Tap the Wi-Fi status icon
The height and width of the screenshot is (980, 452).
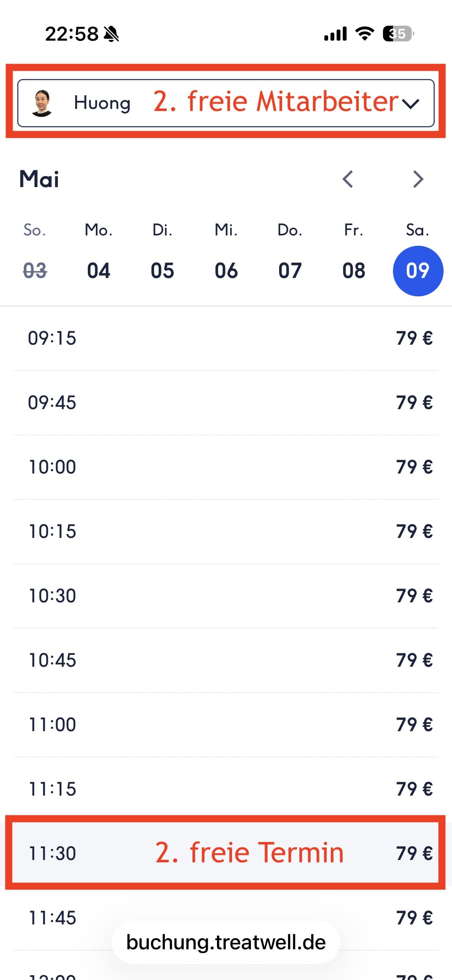point(365,34)
